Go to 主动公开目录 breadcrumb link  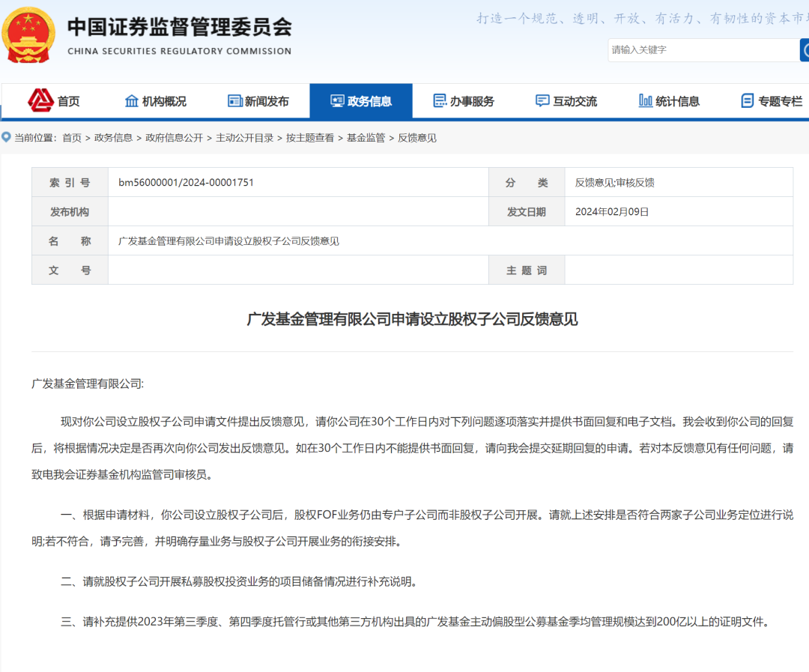tap(244, 138)
